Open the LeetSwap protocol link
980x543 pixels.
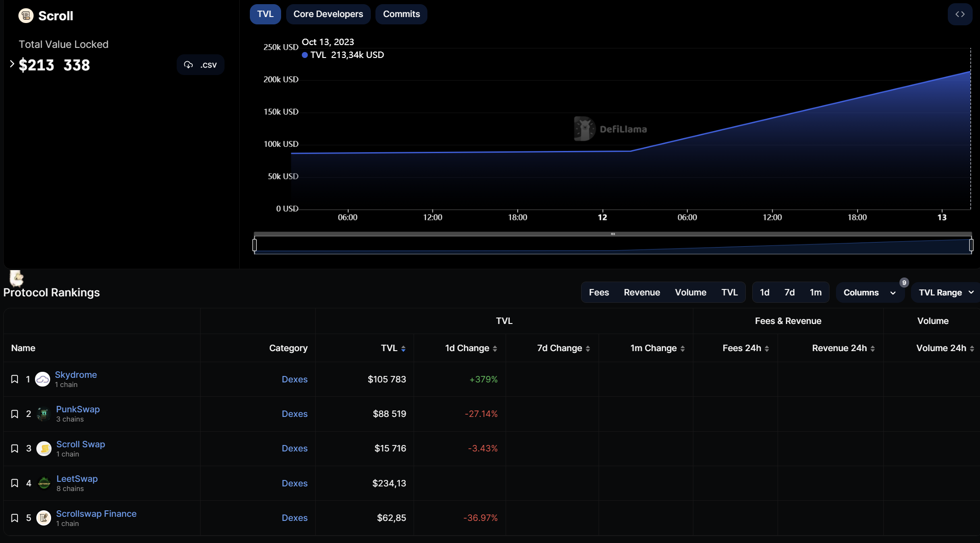(x=77, y=479)
